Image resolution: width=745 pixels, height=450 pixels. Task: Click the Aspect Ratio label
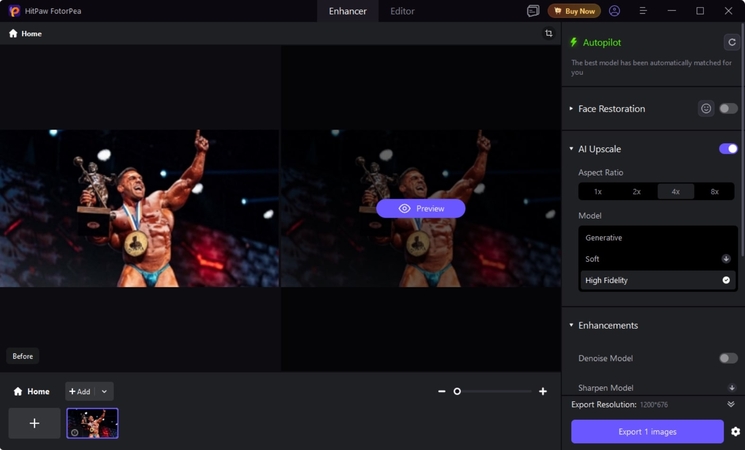pyautogui.click(x=601, y=172)
